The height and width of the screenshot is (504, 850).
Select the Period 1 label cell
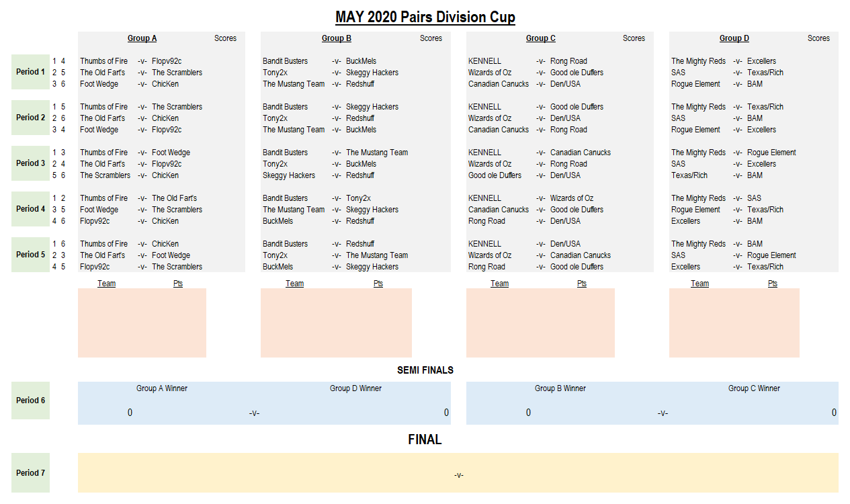(x=30, y=72)
